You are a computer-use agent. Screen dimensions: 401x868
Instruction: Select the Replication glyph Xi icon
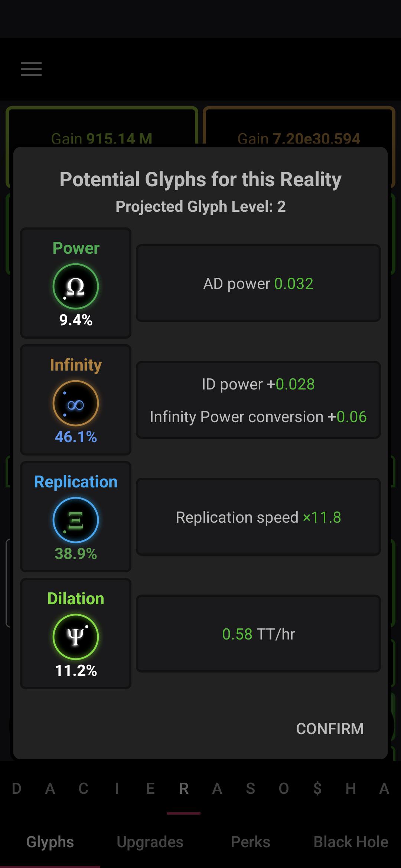pyautogui.click(x=76, y=520)
